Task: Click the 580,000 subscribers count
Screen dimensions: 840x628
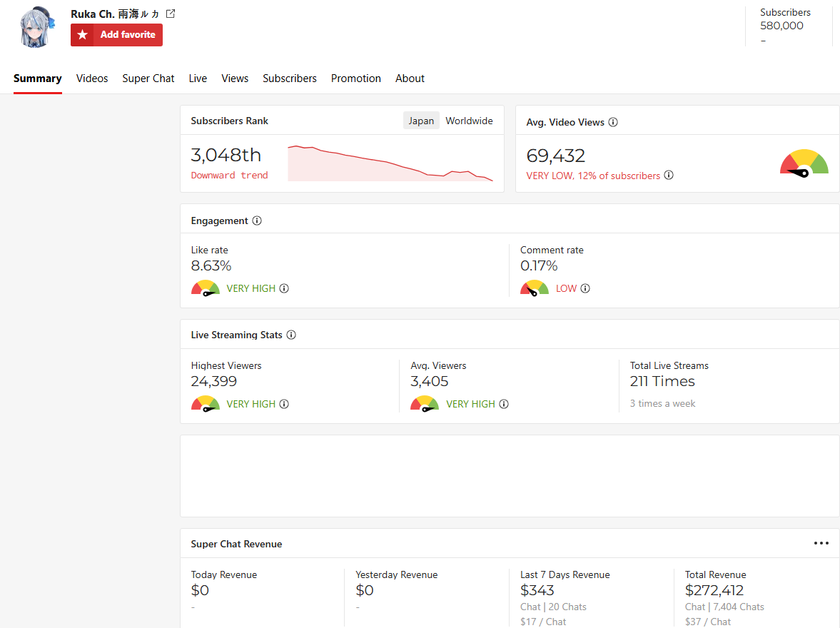Action: (781, 26)
